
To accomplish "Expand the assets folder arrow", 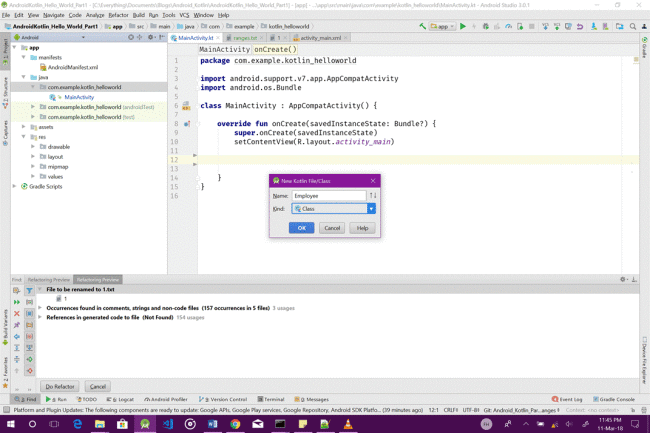I will (24, 127).
